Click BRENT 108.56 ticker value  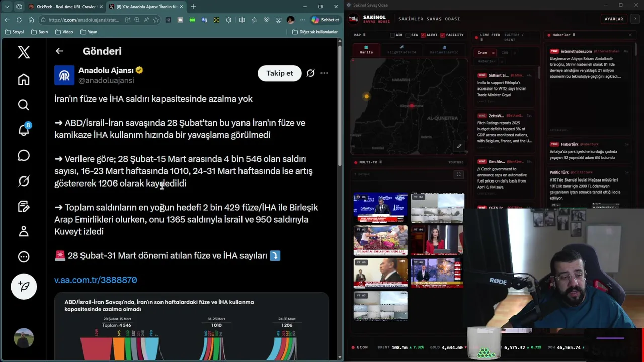[x=399, y=347]
